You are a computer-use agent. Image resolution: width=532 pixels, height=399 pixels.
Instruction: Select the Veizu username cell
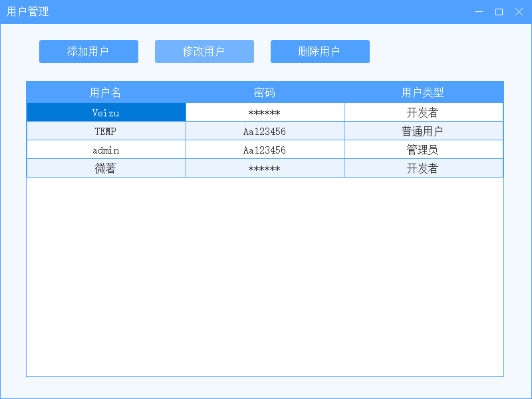tap(106, 112)
